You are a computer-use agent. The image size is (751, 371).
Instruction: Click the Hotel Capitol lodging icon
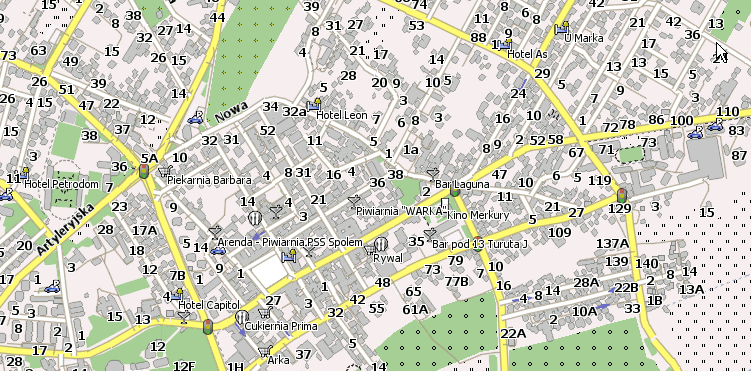[176, 294]
